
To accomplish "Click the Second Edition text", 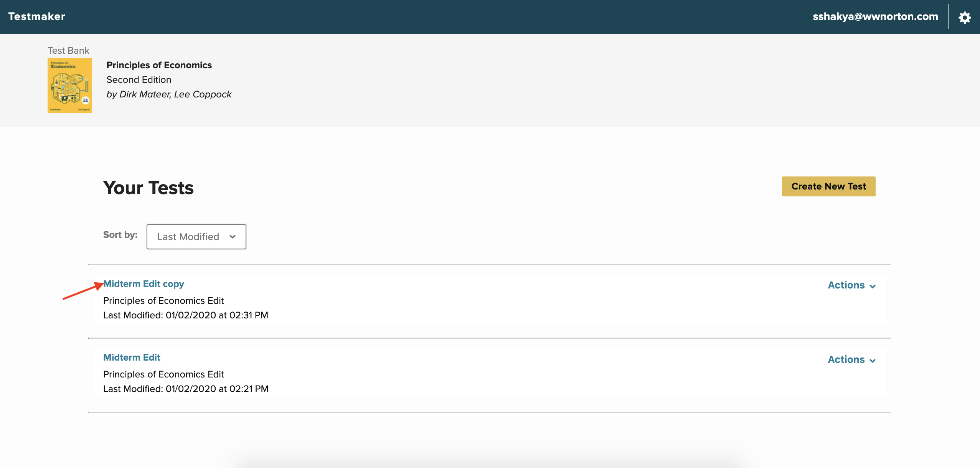I will point(139,80).
